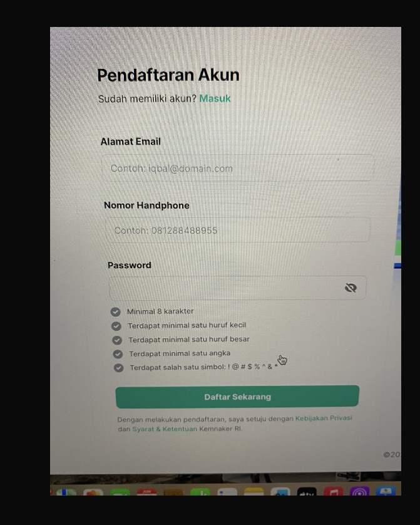Open Maps from the dock
This screenshot has width=420, height=525.
click(66, 492)
